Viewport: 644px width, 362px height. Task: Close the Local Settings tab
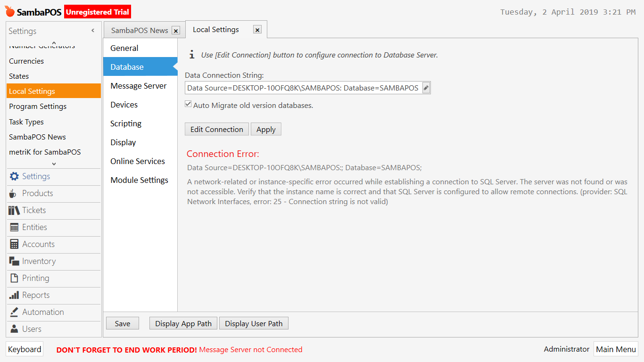tap(257, 30)
